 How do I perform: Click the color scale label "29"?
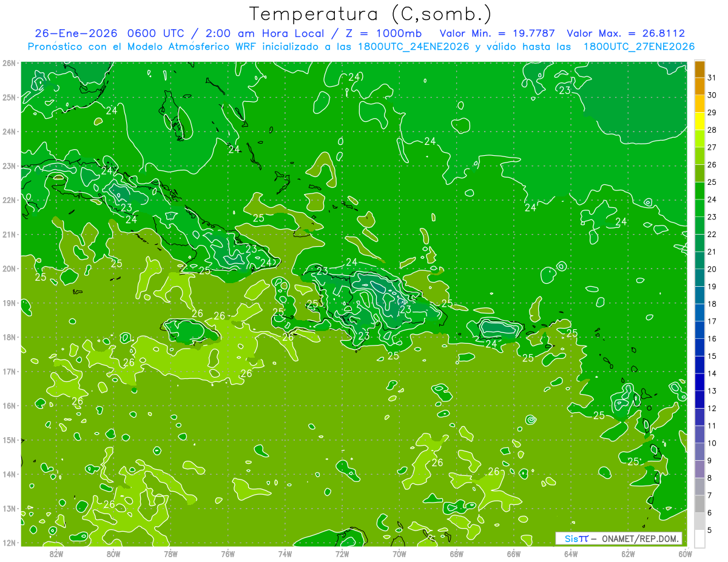pyautogui.click(x=712, y=113)
